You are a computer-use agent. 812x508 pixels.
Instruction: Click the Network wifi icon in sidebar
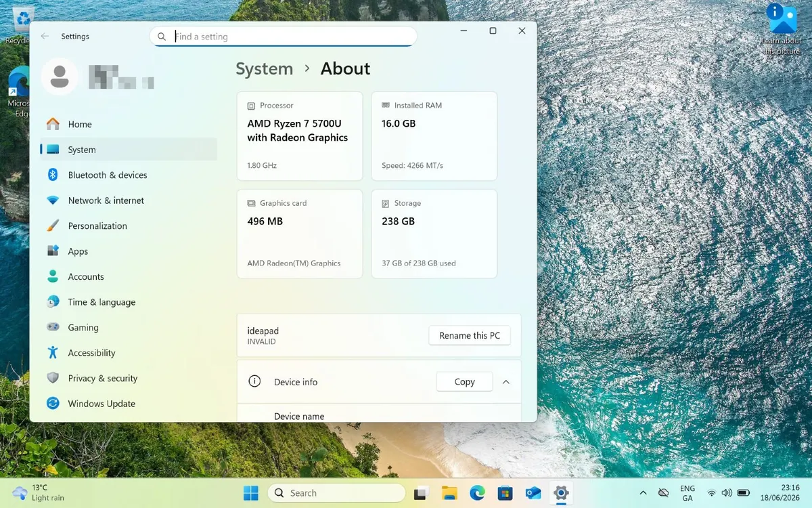(x=53, y=200)
